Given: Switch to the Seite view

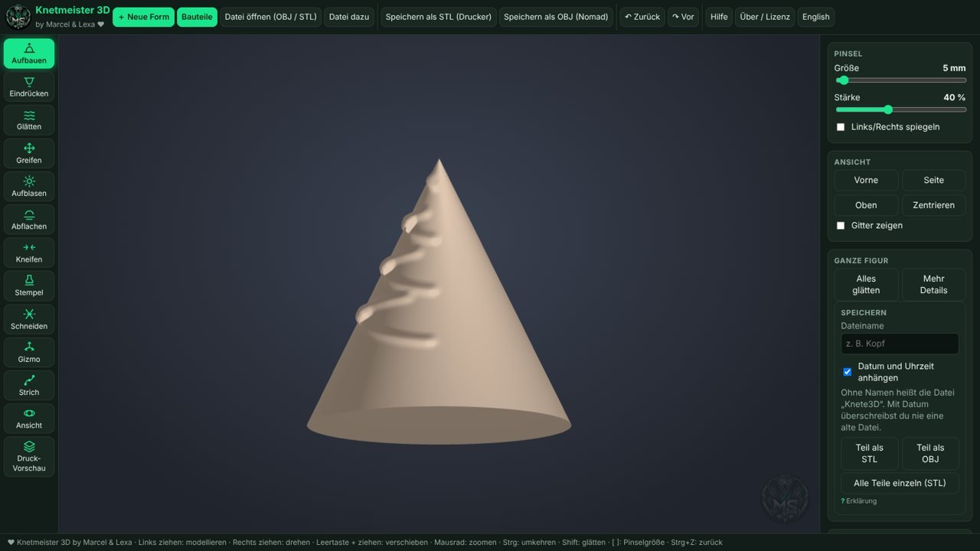Looking at the screenshot, I should coord(934,180).
